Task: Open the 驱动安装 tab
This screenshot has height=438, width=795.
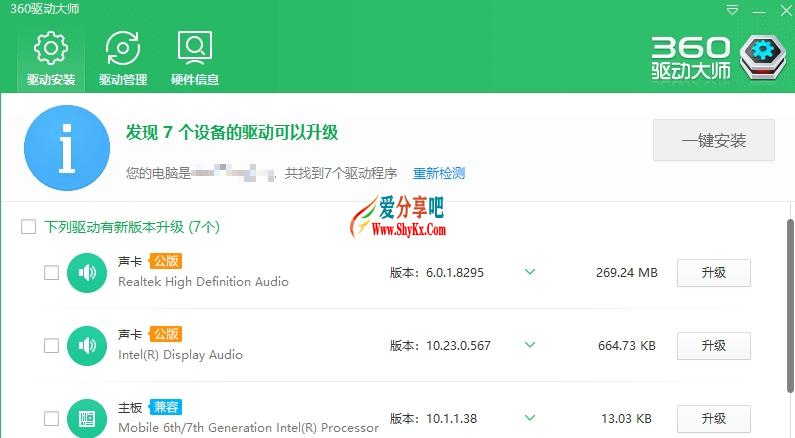Action: click(51, 59)
